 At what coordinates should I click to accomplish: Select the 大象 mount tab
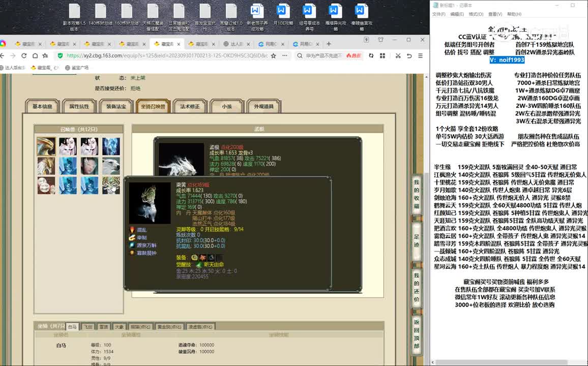pyautogui.click(x=119, y=327)
